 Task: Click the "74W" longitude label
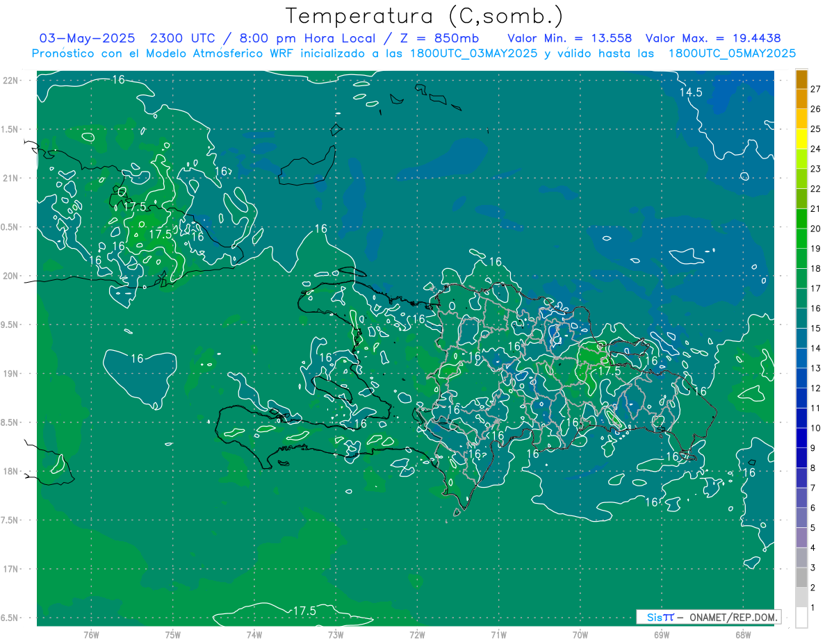(254, 635)
